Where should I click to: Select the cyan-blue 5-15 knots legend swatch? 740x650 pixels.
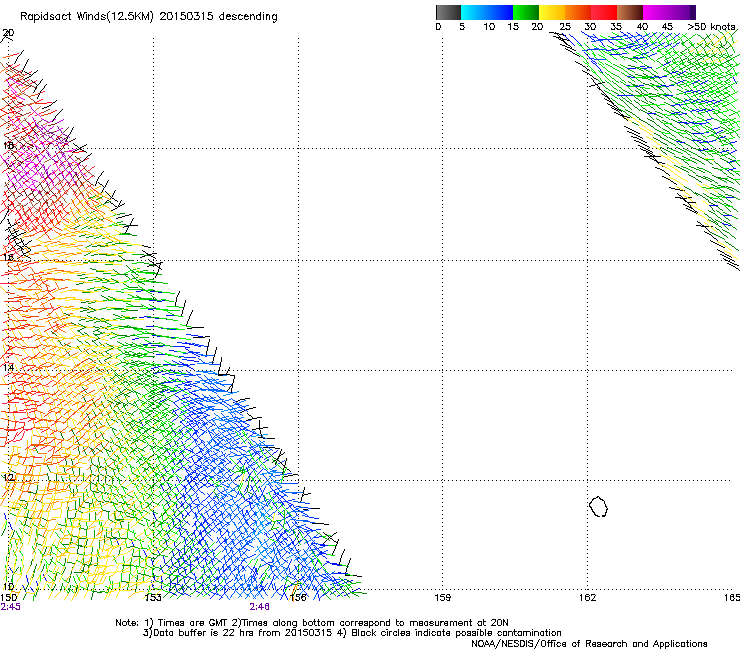pyautogui.click(x=487, y=12)
